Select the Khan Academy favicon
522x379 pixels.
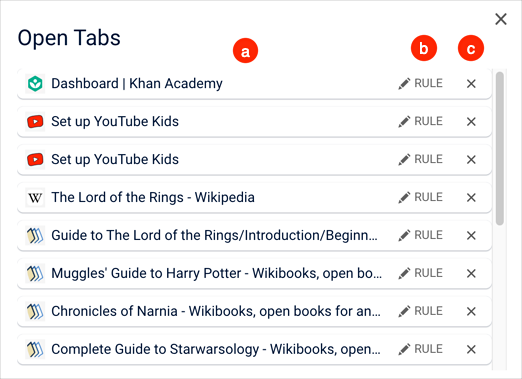tap(35, 84)
